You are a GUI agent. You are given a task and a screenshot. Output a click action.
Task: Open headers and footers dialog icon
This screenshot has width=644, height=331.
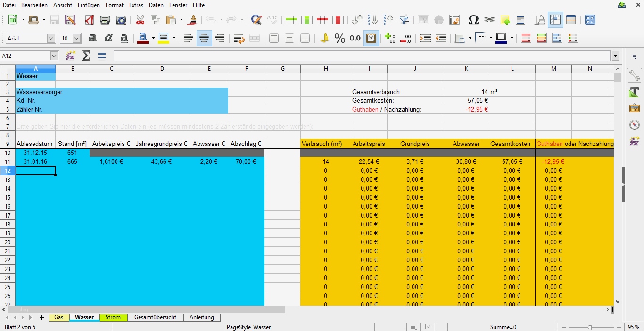[x=520, y=20]
